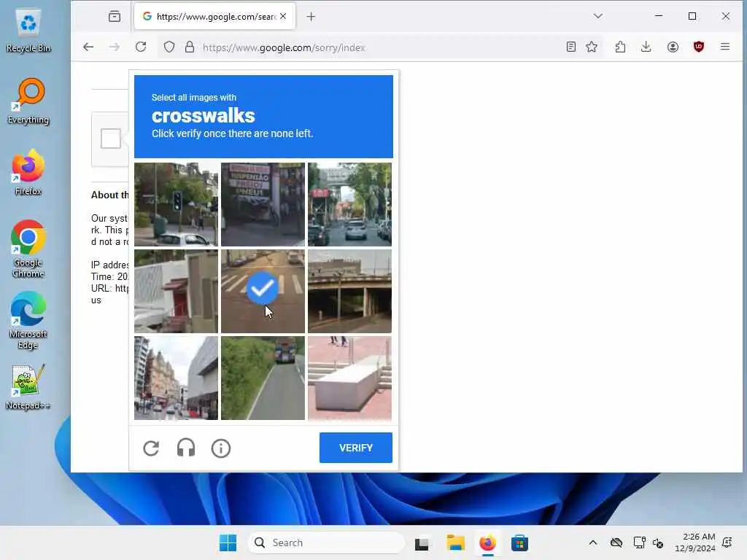Open the tracking protection shield icon

(169, 47)
